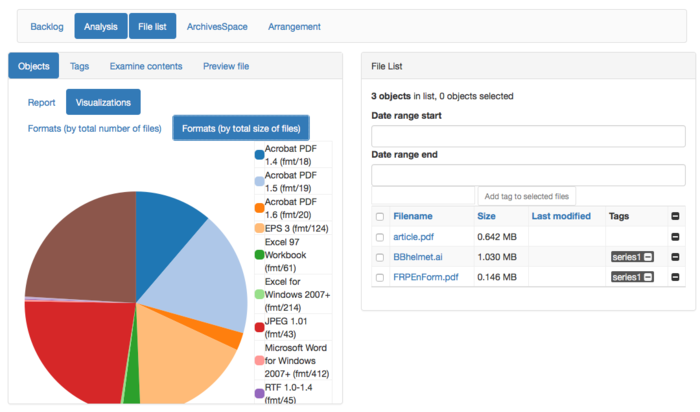Click the minus icon at end of FRPEnForm.pdf row
The image size is (700, 412).
(675, 277)
